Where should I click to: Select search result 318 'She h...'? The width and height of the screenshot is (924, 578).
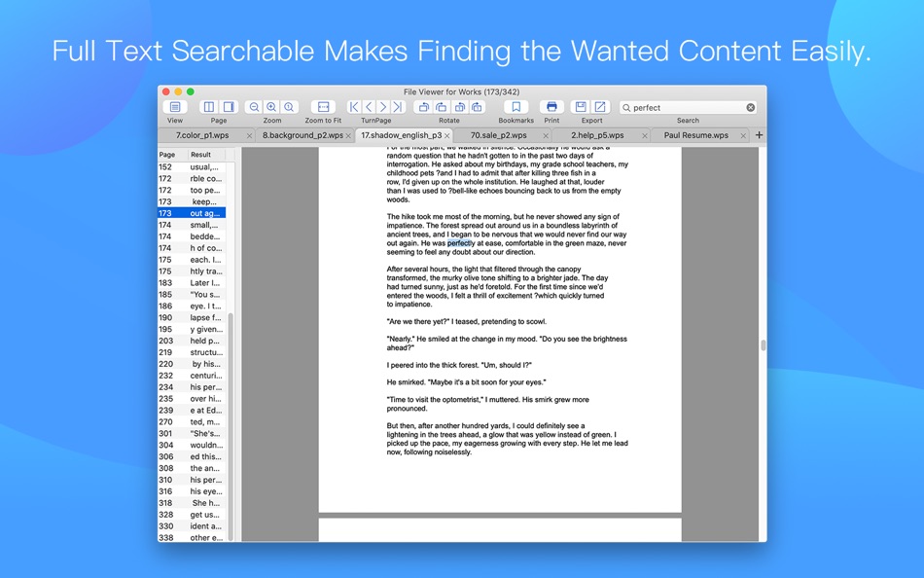coord(192,503)
